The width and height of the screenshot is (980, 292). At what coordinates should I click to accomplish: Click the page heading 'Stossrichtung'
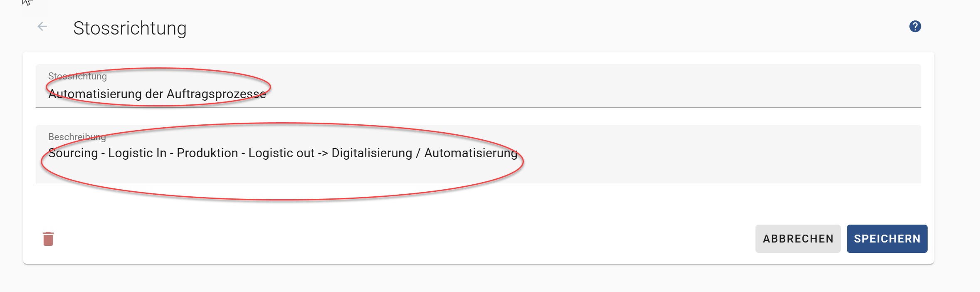pos(130,28)
